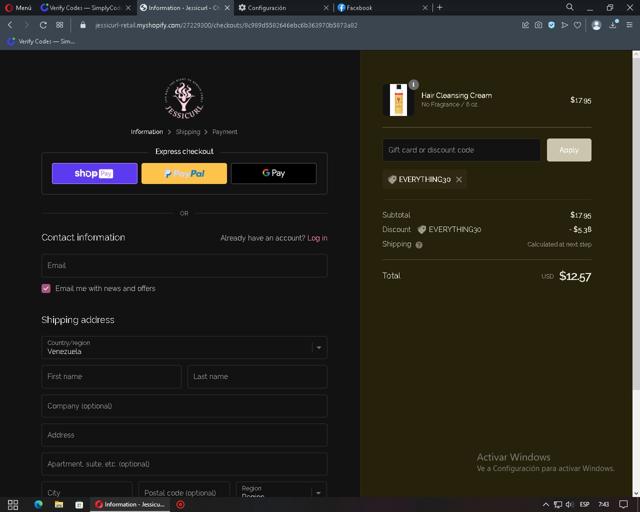Pay with PayPal button

[184, 174]
